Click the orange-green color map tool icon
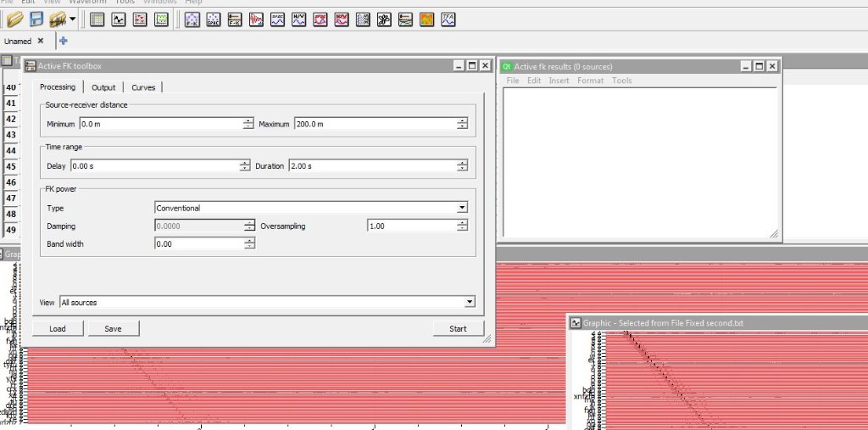Viewport: 868px width, 430px height. click(x=427, y=20)
